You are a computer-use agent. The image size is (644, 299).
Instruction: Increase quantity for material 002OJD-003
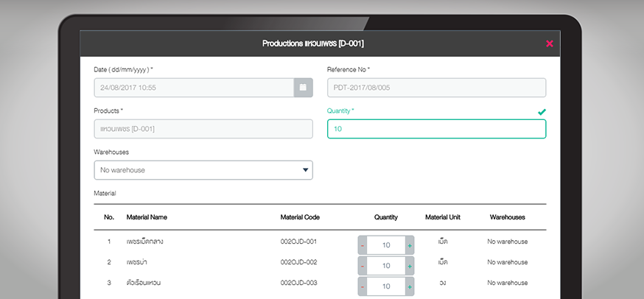410,286
